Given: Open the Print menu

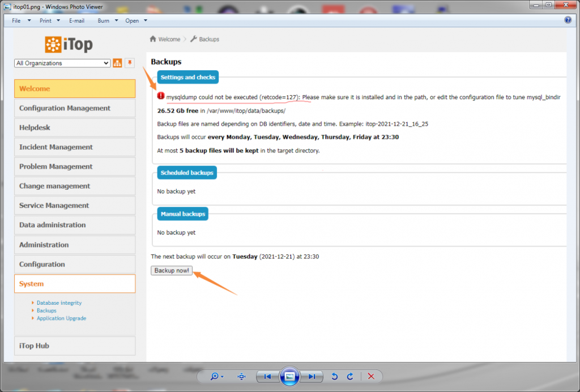Looking at the screenshot, I should tap(45, 21).
